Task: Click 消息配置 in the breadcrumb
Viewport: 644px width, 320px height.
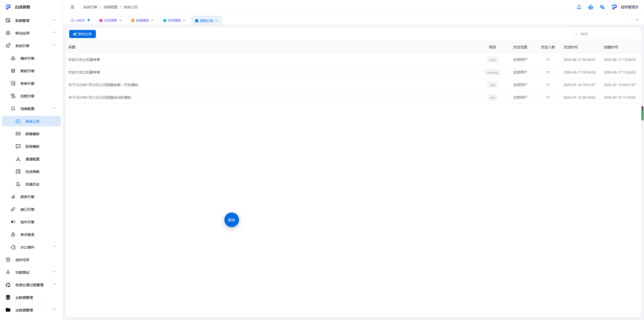Action: 110,7
